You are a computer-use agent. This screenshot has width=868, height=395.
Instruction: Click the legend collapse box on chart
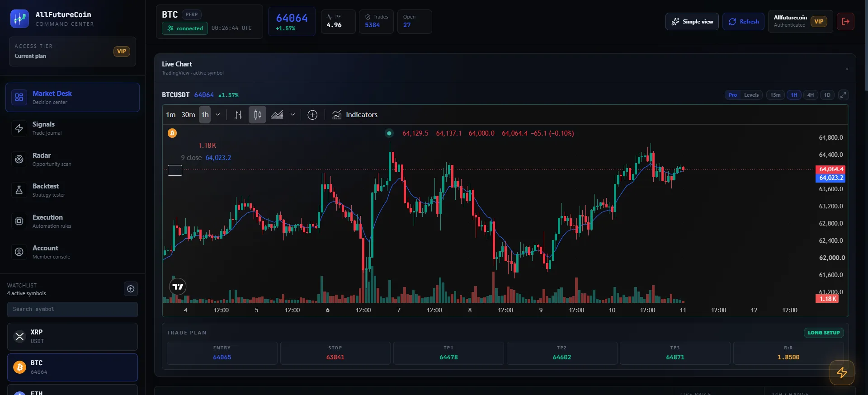[x=175, y=170]
